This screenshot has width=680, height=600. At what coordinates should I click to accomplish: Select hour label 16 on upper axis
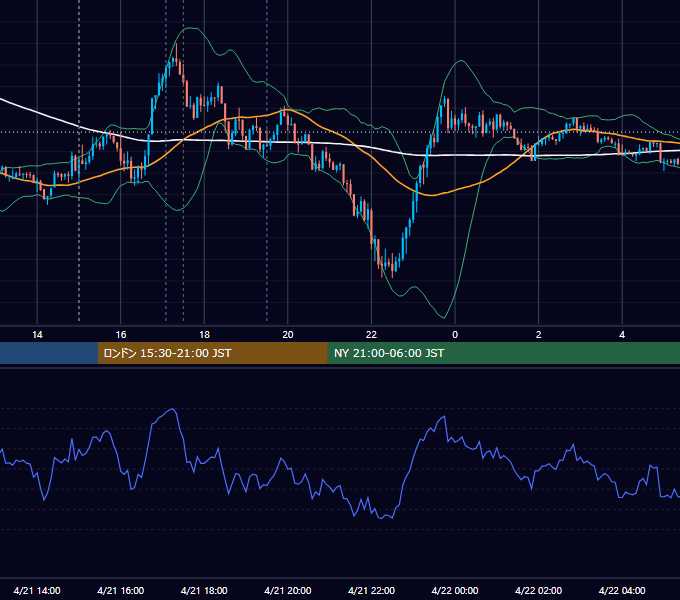tap(121, 335)
